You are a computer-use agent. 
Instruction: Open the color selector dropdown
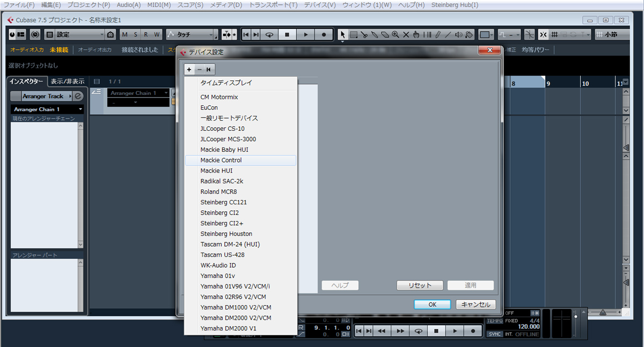pos(487,34)
